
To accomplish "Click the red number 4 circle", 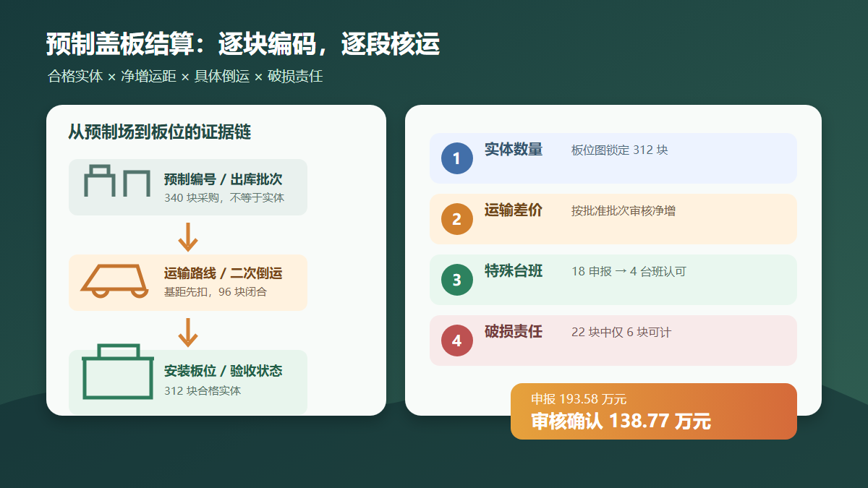I will pyautogui.click(x=456, y=341).
